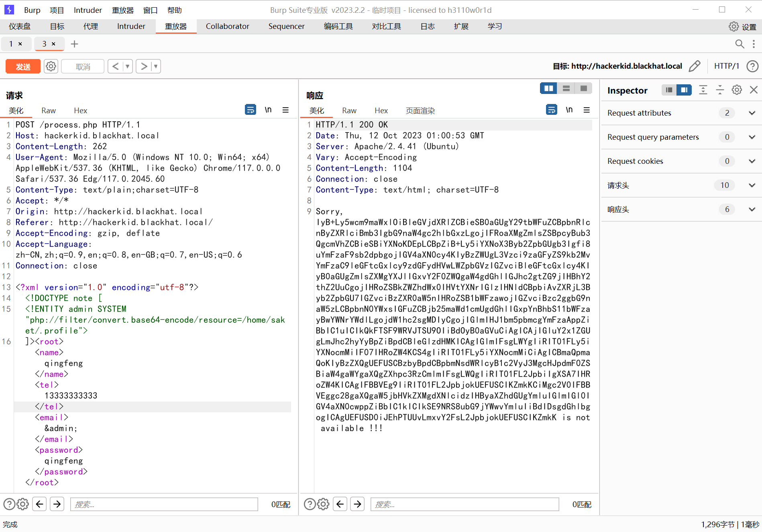Viewport: 762px width, 532px height.
Task: Click the HTTP/1 protocol selector
Action: point(727,66)
